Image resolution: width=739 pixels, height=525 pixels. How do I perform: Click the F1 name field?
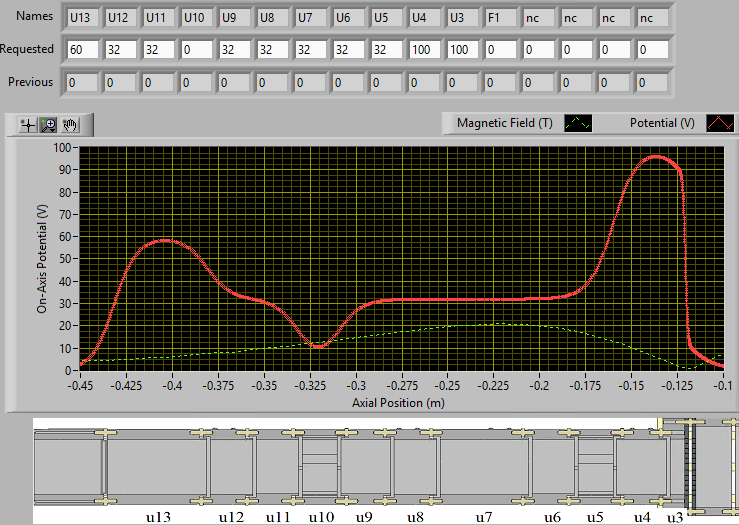pyautogui.click(x=501, y=18)
